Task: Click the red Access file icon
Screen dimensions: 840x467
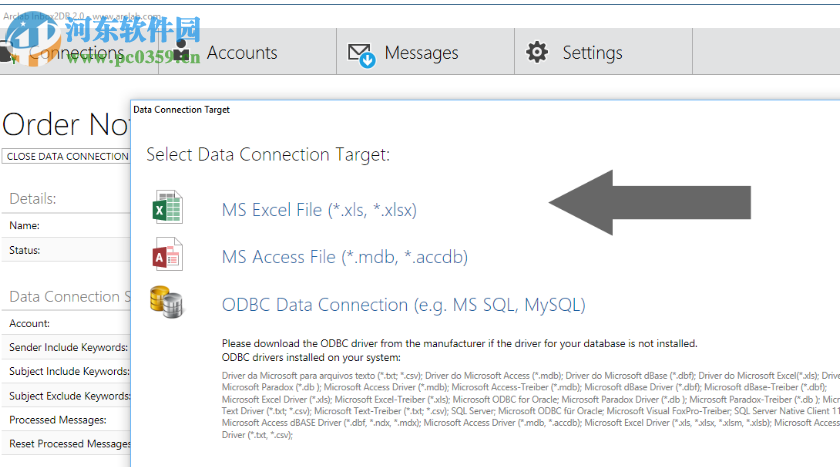Action: click(166, 255)
